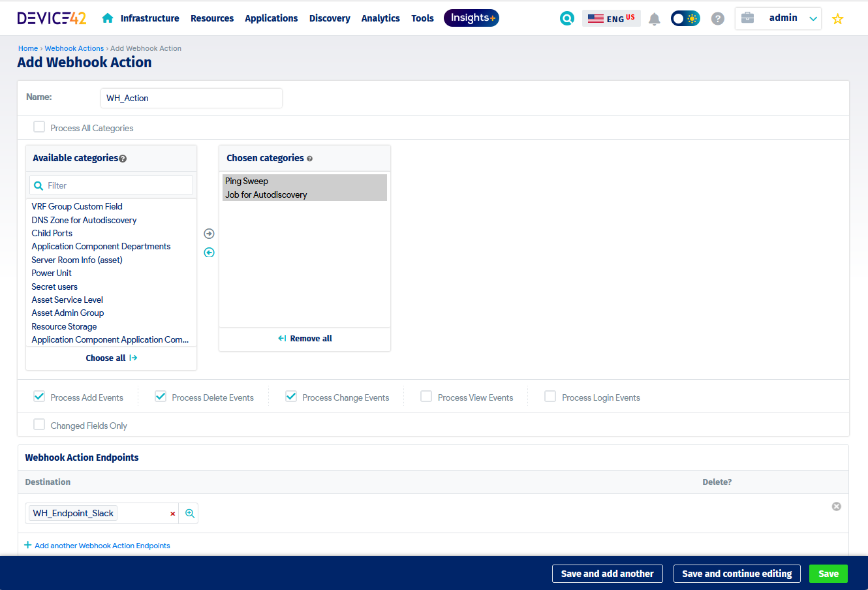Open the ENG US language selector

pyautogui.click(x=611, y=18)
